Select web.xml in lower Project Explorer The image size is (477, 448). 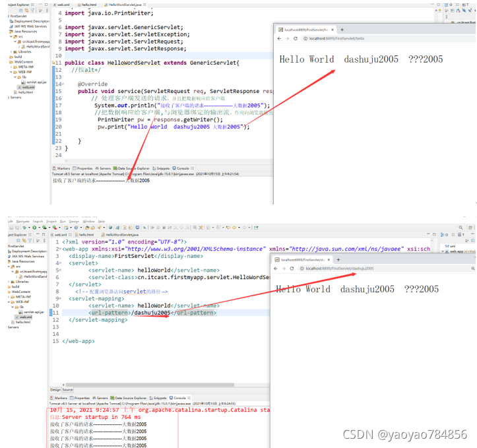24,317
